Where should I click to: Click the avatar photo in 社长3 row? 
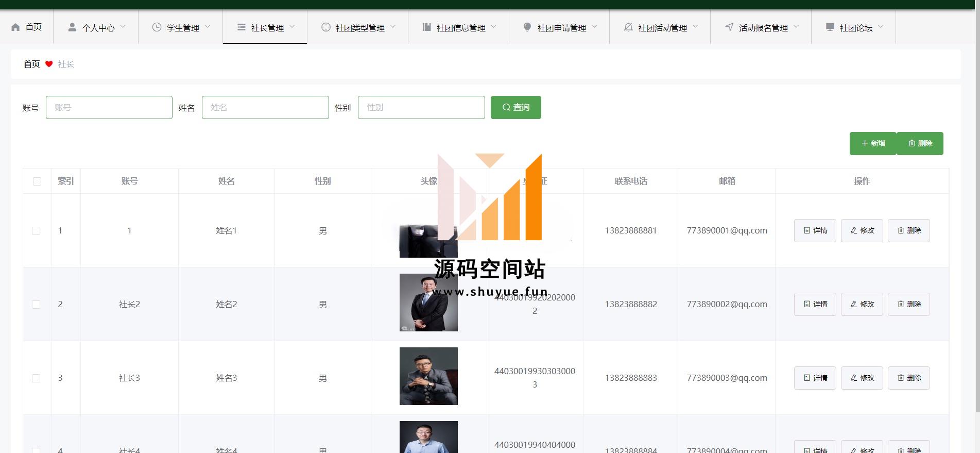pyautogui.click(x=428, y=376)
